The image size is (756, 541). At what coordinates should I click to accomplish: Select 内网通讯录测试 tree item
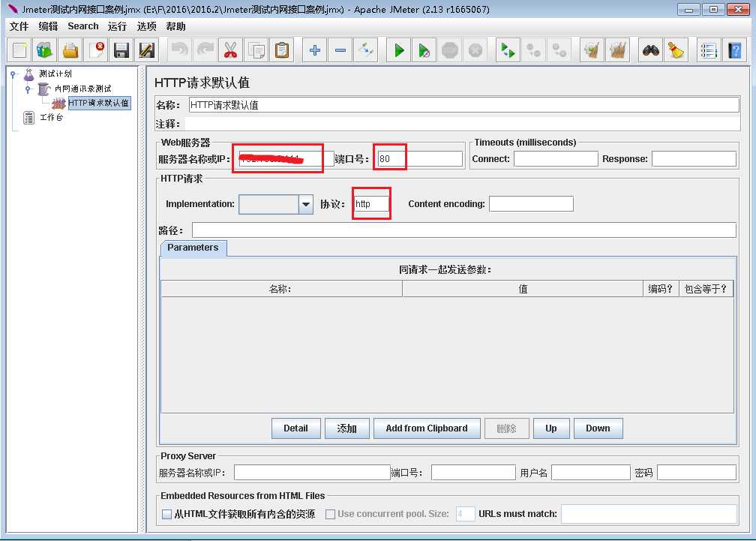(83, 89)
